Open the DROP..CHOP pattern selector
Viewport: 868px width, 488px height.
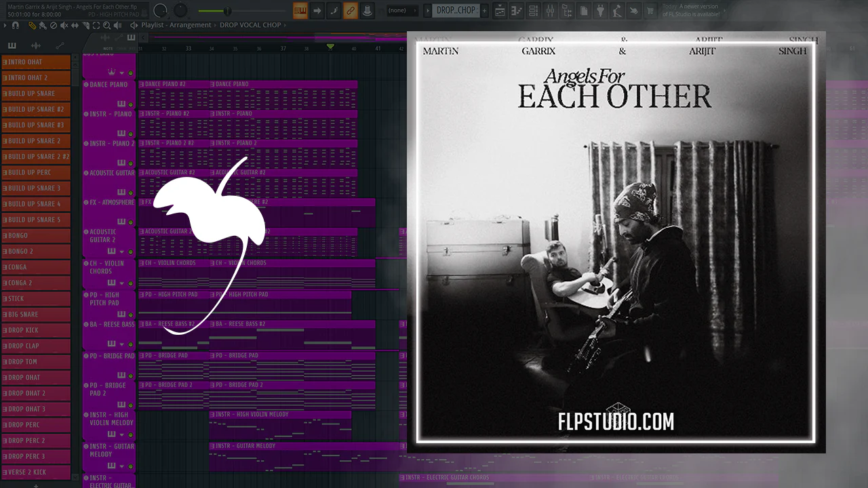(x=456, y=10)
